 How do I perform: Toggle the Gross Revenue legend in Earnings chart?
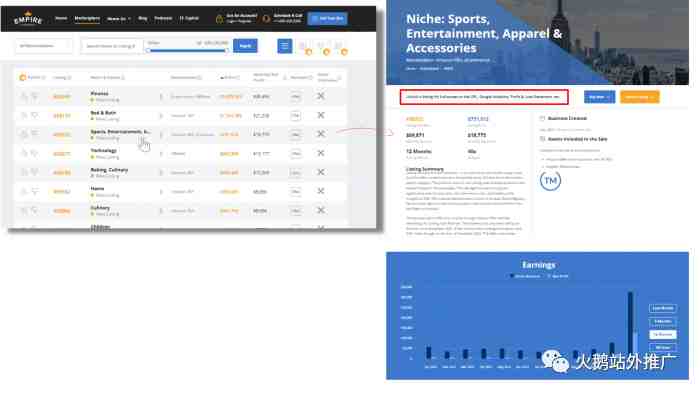point(525,276)
